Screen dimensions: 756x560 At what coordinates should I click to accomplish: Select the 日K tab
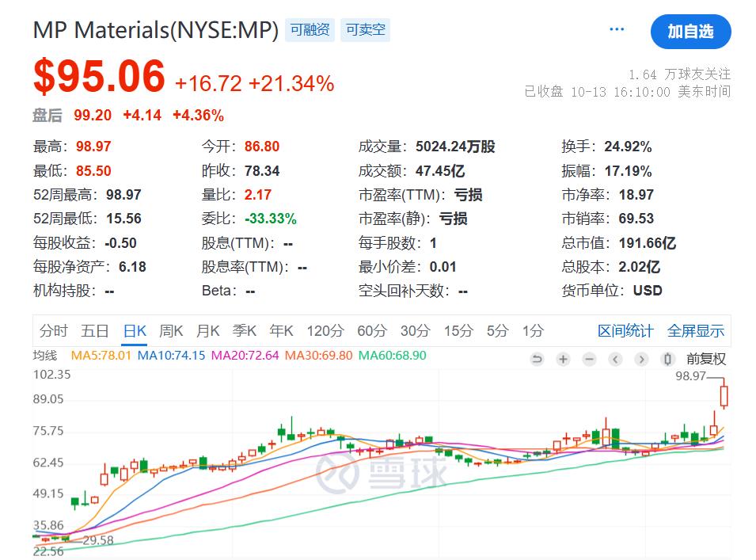click(x=135, y=331)
